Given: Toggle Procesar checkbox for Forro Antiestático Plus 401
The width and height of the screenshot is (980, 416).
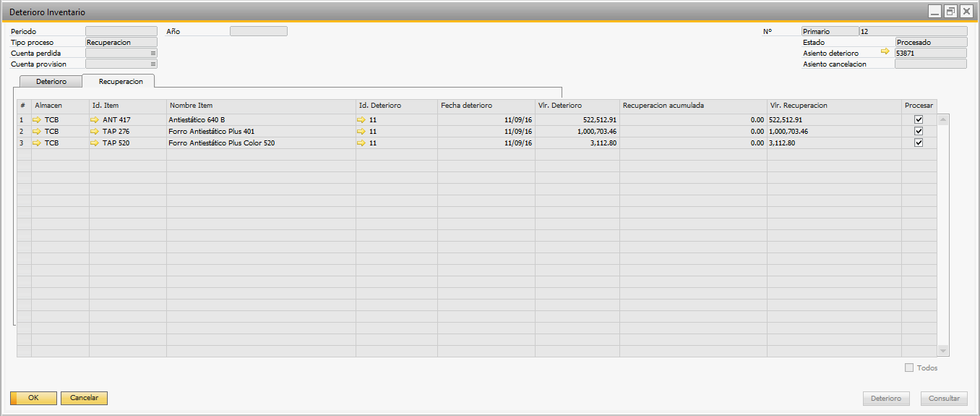Looking at the screenshot, I should pos(919,132).
